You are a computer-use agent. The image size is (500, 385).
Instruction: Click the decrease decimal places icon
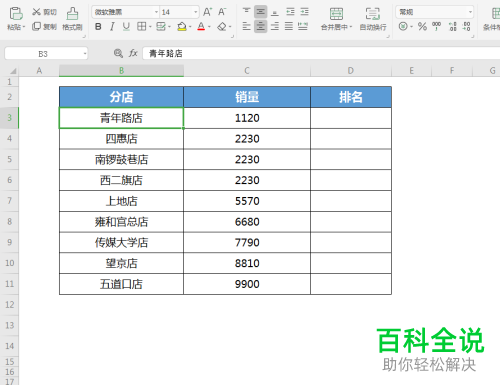(x=466, y=26)
